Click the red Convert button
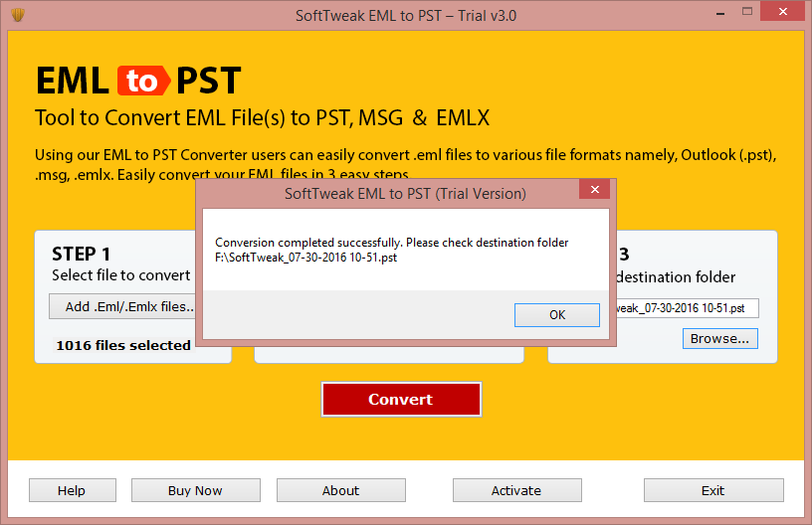This screenshot has width=812, height=525. [401, 399]
